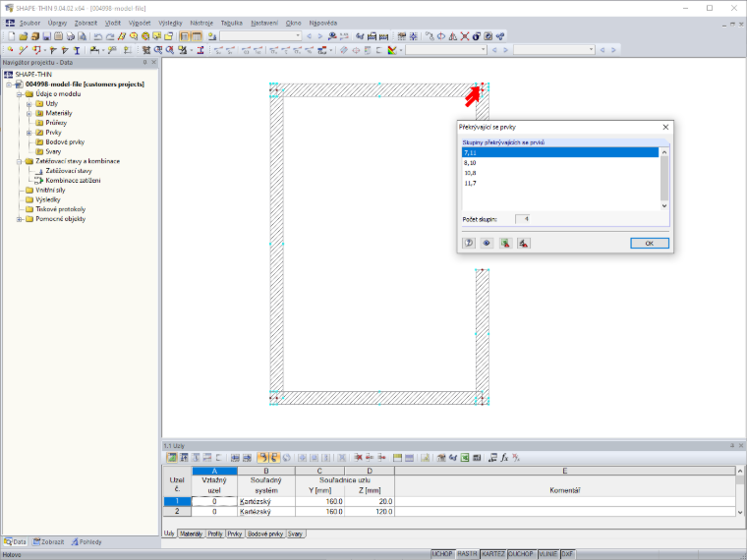Toggle RASTR grid in the status bar
Image resolution: width=747 pixels, height=560 pixels.
pos(467,554)
